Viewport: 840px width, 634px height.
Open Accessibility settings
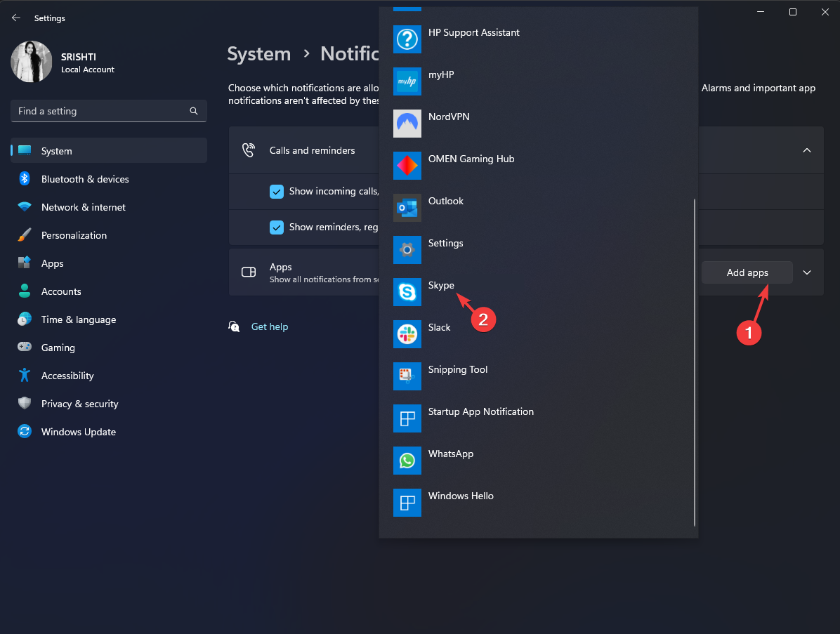[x=109, y=376]
